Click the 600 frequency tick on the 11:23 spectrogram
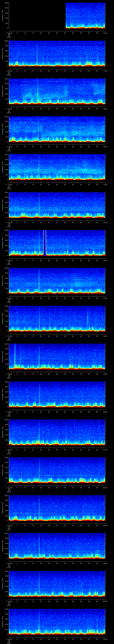The image size is (114, 644). tap(6, 544)
